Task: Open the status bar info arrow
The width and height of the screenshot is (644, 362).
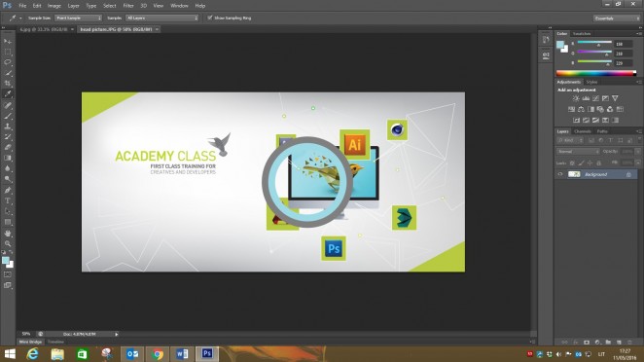Action: pos(117,334)
